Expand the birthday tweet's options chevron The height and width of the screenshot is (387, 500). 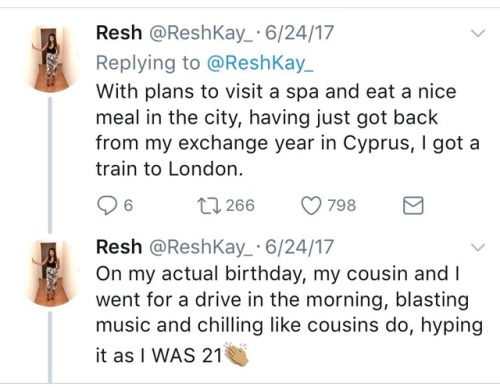(x=478, y=247)
